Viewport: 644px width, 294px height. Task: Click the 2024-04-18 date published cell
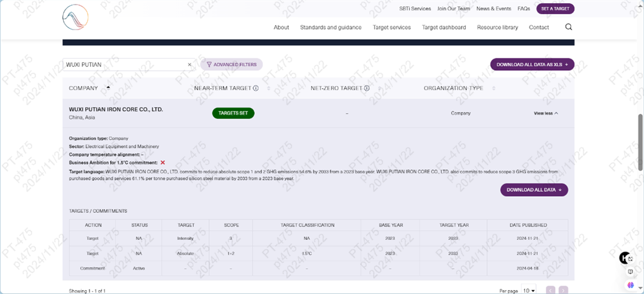pyautogui.click(x=527, y=268)
